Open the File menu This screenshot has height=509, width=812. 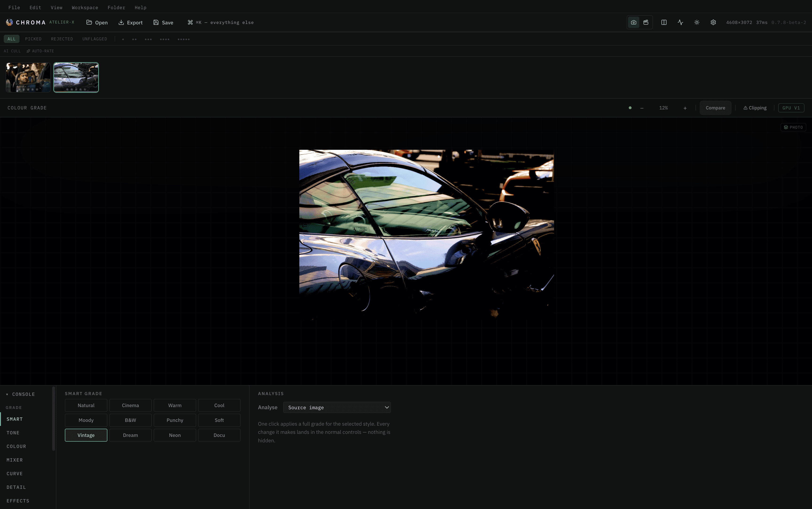click(14, 8)
